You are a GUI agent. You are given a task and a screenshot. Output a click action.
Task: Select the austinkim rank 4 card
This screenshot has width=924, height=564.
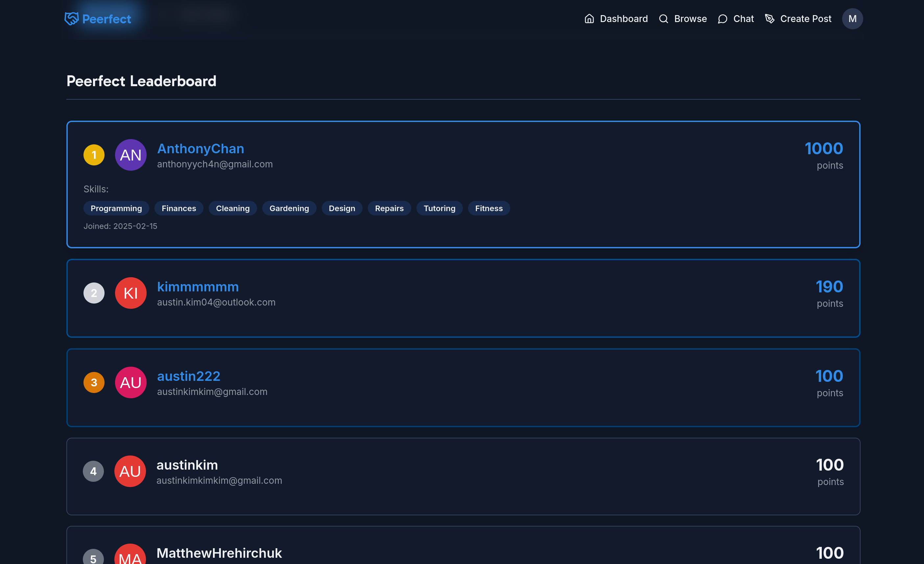coord(463,476)
